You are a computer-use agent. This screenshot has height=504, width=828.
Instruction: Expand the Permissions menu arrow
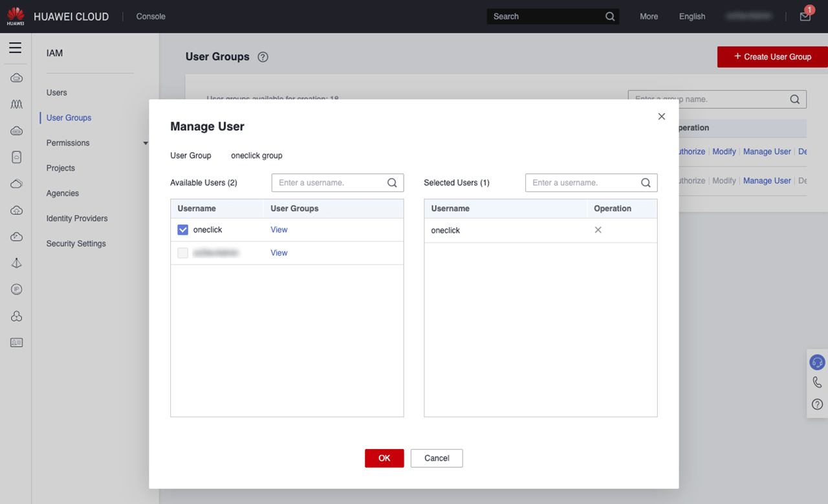point(146,143)
